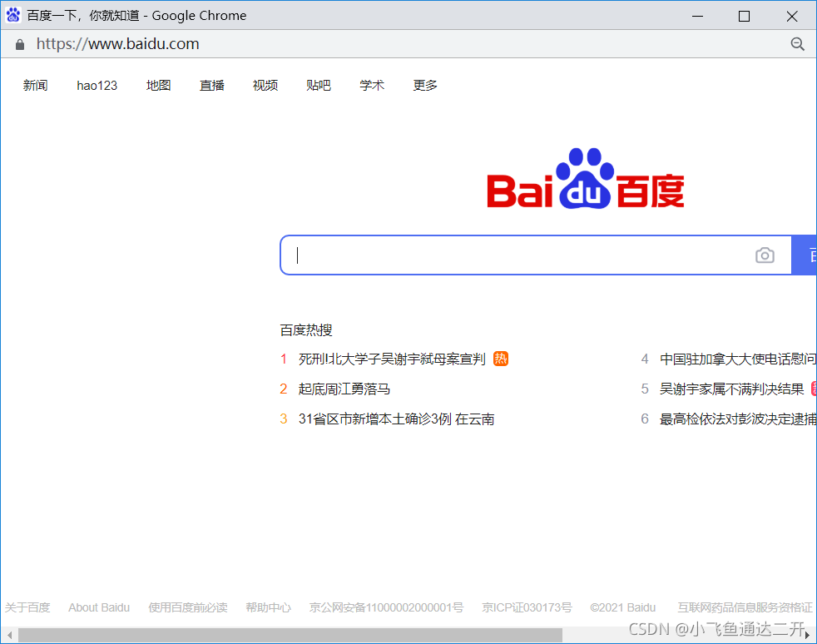Open the 贴吧 navigation link
The image size is (817, 644).
point(319,85)
